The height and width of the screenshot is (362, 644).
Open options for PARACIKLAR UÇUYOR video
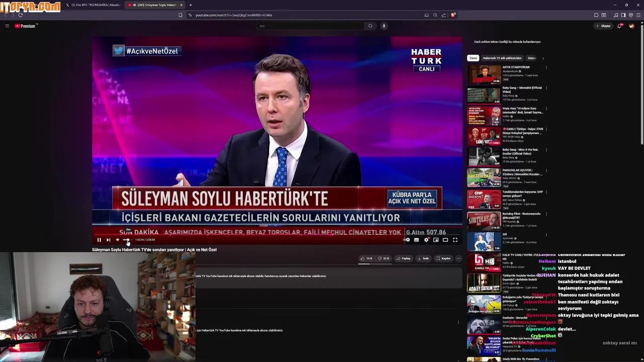click(546, 170)
